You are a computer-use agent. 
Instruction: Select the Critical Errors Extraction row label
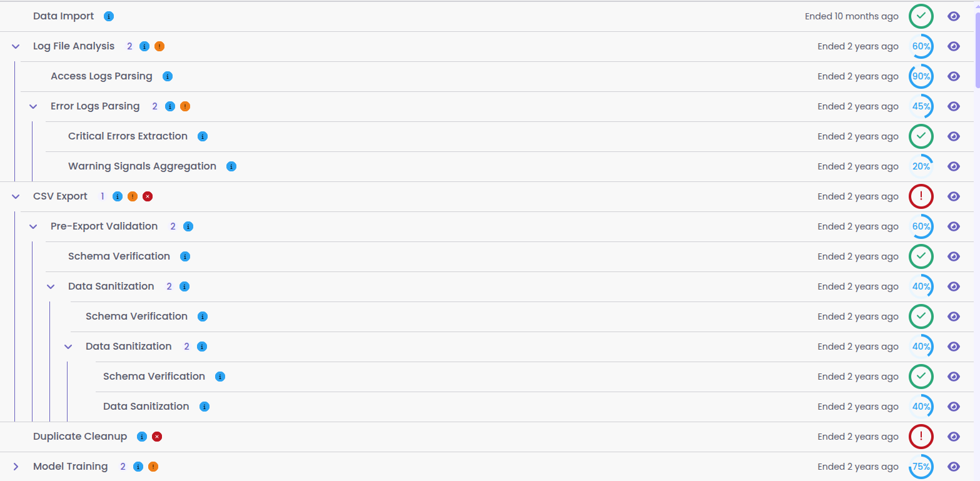click(x=128, y=136)
